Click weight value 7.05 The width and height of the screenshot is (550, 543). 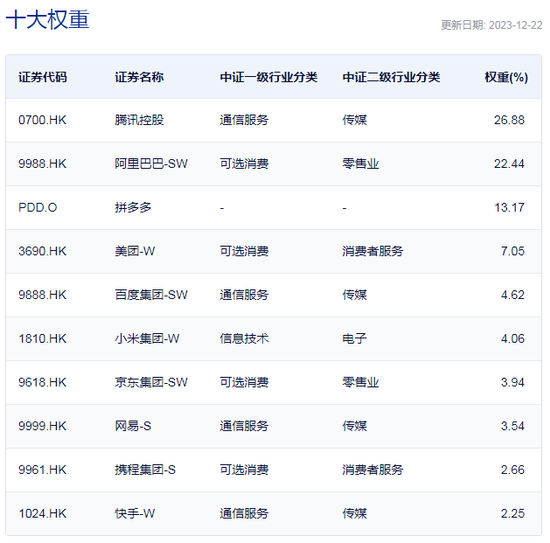(x=513, y=251)
